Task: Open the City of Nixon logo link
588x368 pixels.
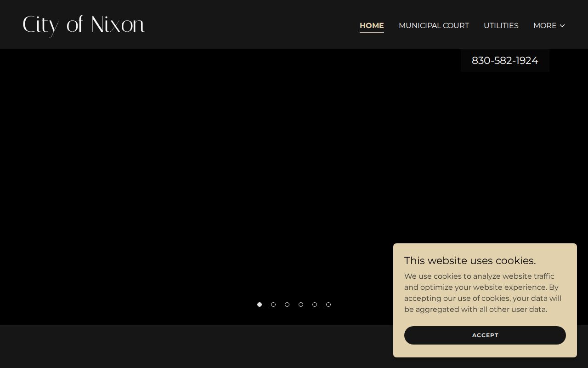Action: [84, 25]
